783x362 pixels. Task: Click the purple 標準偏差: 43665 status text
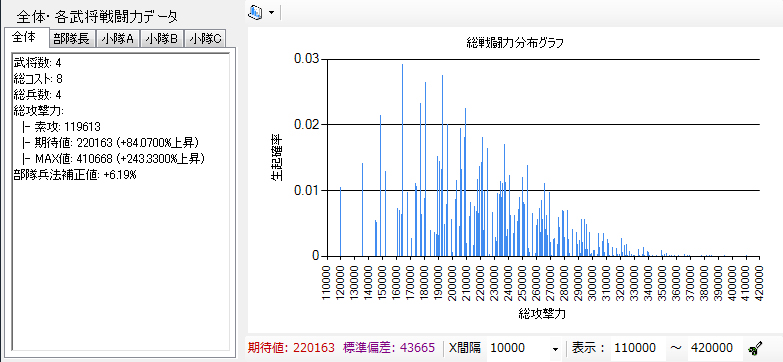click(x=390, y=348)
